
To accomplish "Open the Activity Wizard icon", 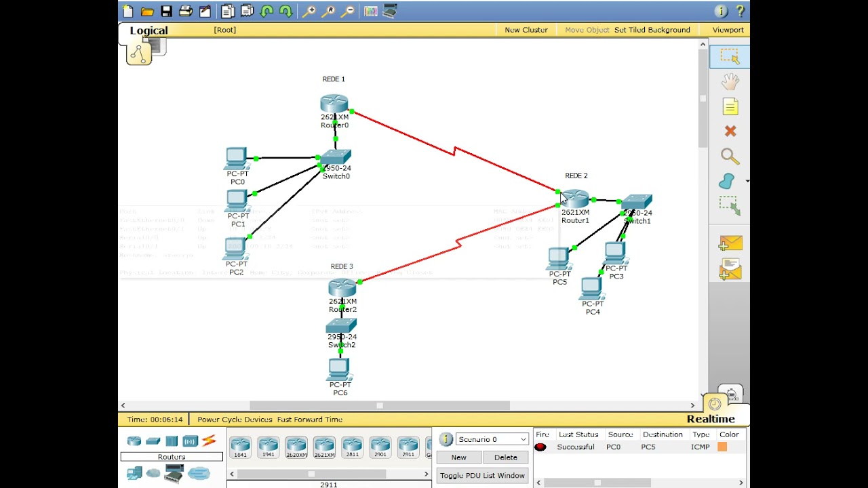I will tap(204, 12).
